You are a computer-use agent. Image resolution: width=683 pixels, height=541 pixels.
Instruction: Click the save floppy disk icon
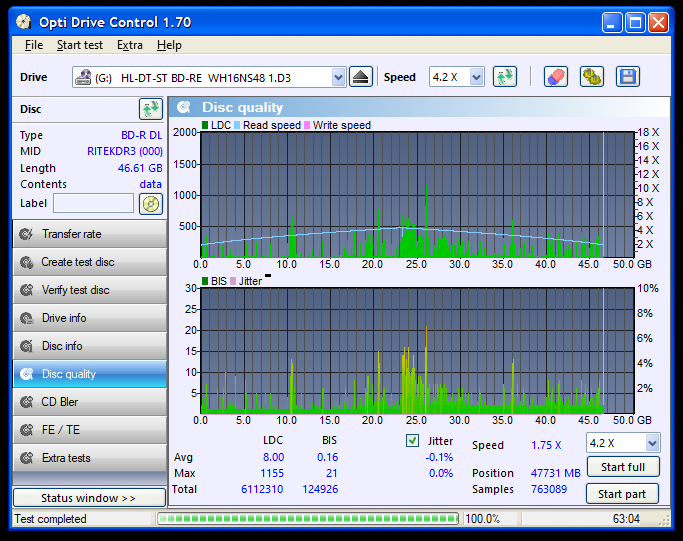(x=628, y=77)
